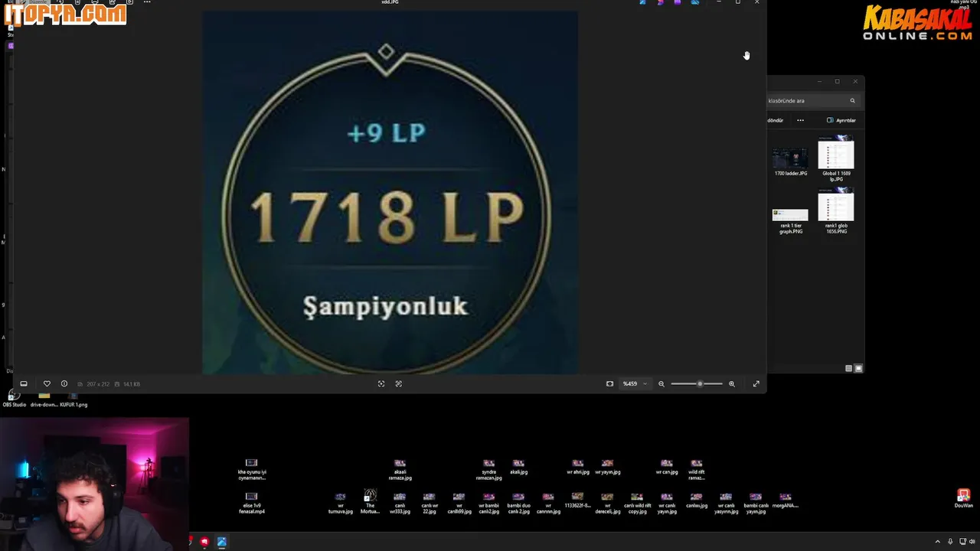Select the rank1 glob 1656.PNG file

click(x=836, y=212)
